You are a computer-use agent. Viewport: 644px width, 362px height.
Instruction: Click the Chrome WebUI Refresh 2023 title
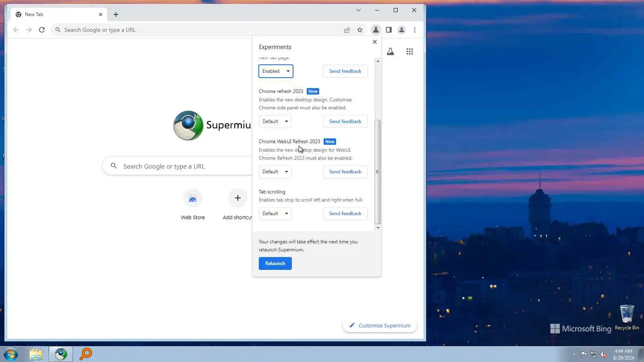pos(289,142)
